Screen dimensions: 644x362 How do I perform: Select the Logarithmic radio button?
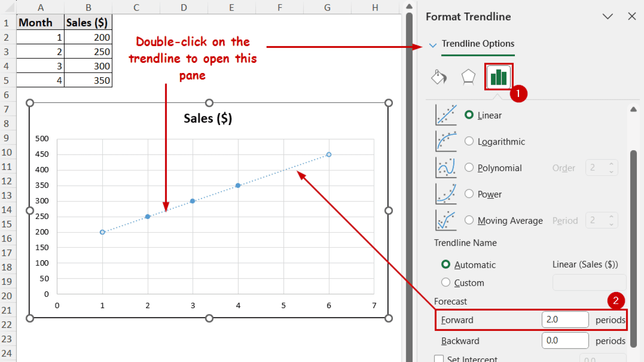point(469,141)
